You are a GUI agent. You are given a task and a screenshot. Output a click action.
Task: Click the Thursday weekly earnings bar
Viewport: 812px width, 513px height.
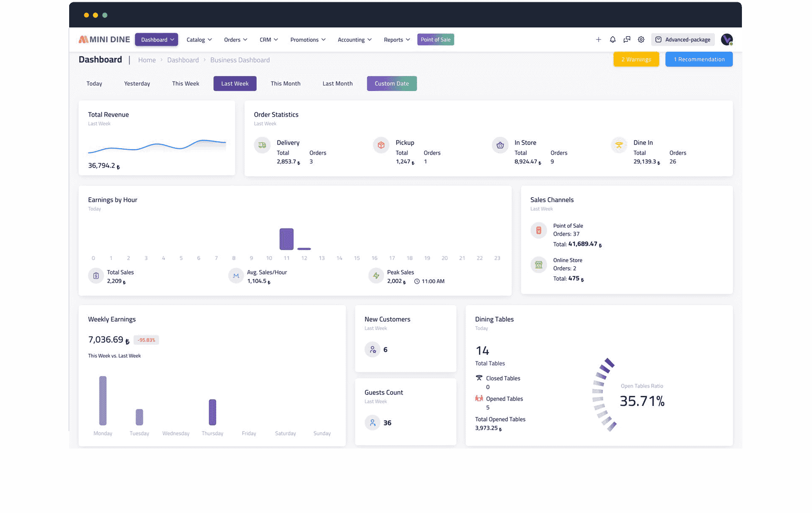(213, 412)
